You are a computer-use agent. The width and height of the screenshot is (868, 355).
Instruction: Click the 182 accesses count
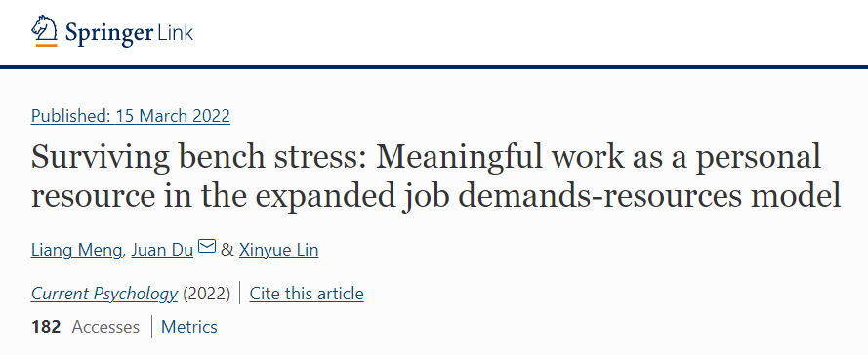[46, 327]
